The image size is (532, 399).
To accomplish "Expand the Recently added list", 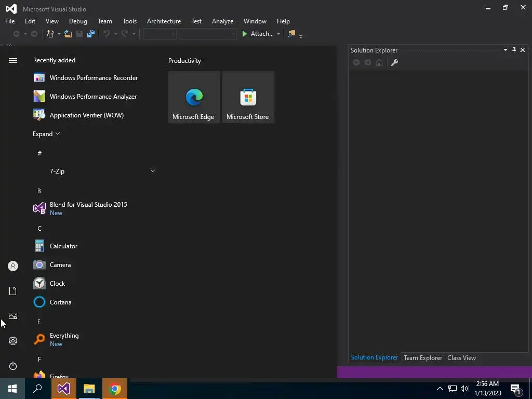I will (46, 134).
